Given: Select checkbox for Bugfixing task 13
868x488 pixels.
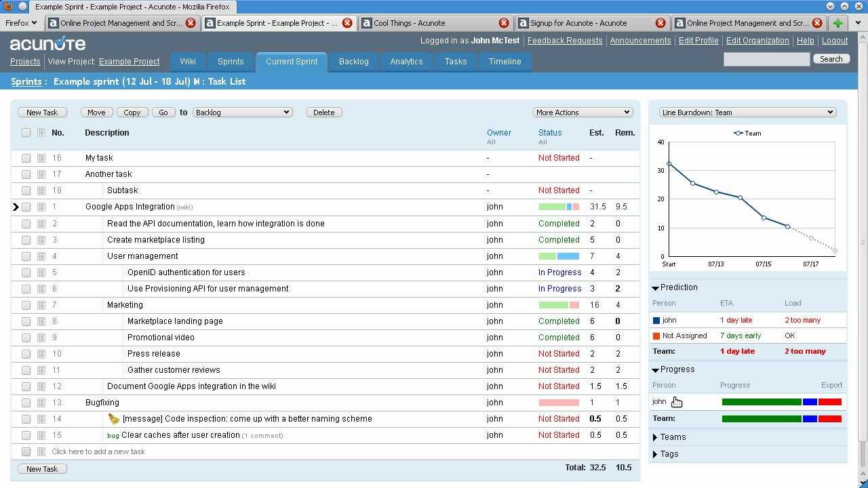Looking at the screenshot, I should click(x=26, y=403).
